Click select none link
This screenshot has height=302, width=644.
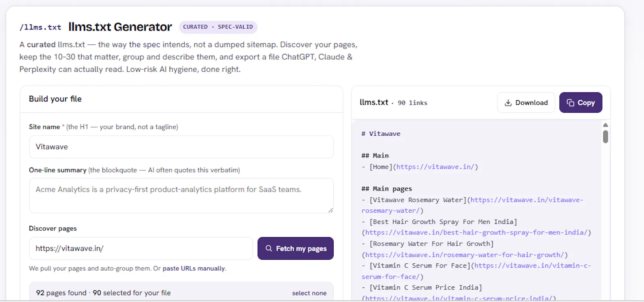[309, 293]
